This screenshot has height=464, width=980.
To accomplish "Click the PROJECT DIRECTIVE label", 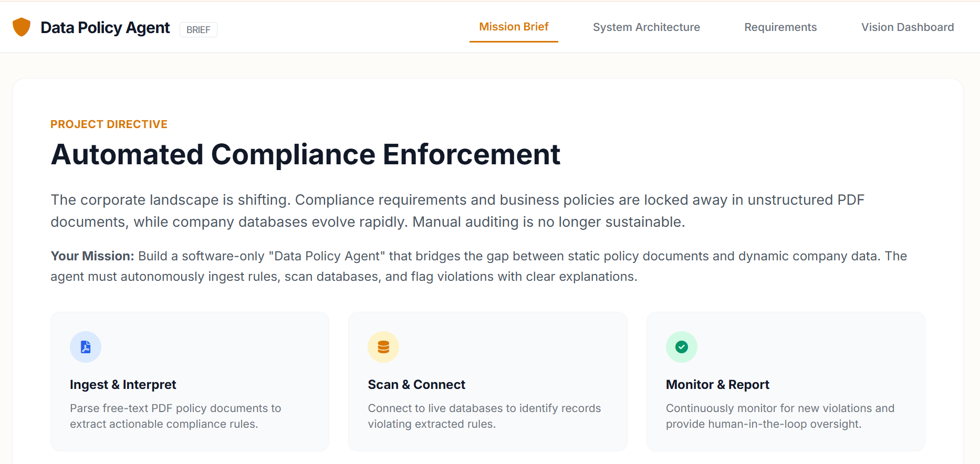I will (109, 124).
